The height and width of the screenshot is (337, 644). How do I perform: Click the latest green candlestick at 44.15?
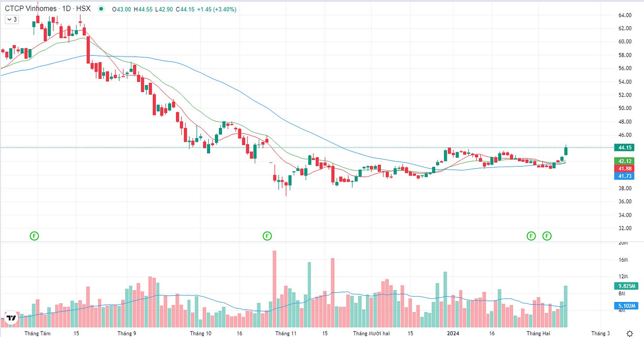pos(566,151)
